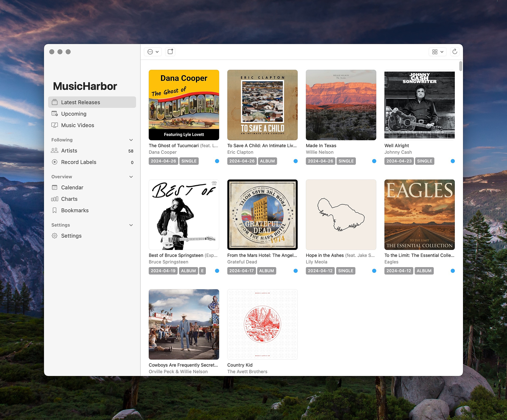This screenshot has height=420, width=507.
Task: Click the Artists people icon
Action: 55,150
